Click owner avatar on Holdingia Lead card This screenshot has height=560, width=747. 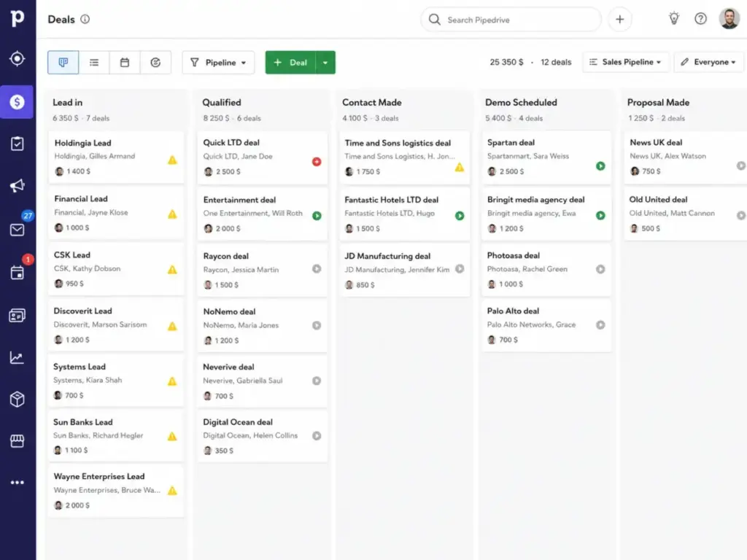coord(59,171)
